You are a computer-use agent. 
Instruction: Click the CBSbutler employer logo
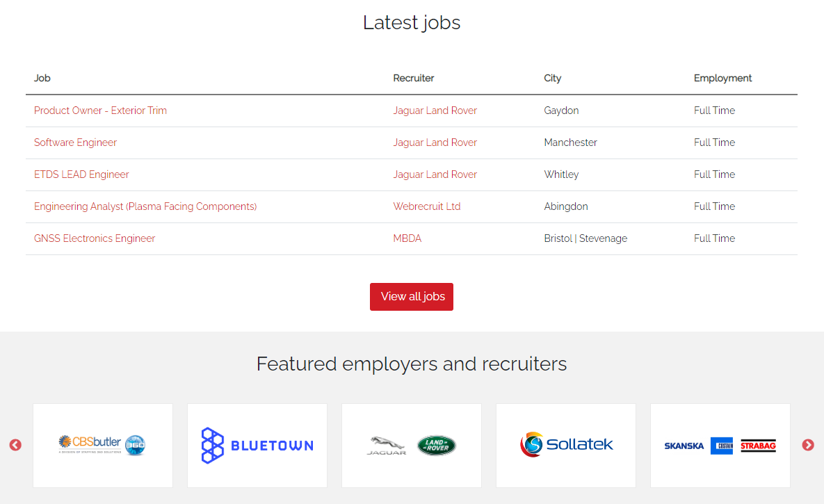[x=102, y=445]
